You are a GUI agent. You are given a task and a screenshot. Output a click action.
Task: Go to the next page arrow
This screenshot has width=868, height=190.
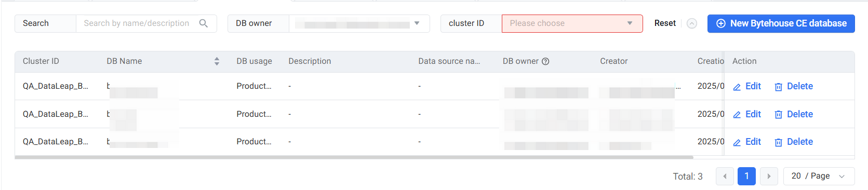(769, 176)
